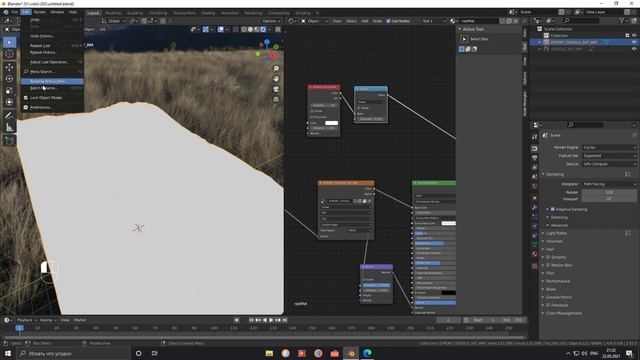Switch to the Layout workspace tab
640x360 pixels.
93,13
